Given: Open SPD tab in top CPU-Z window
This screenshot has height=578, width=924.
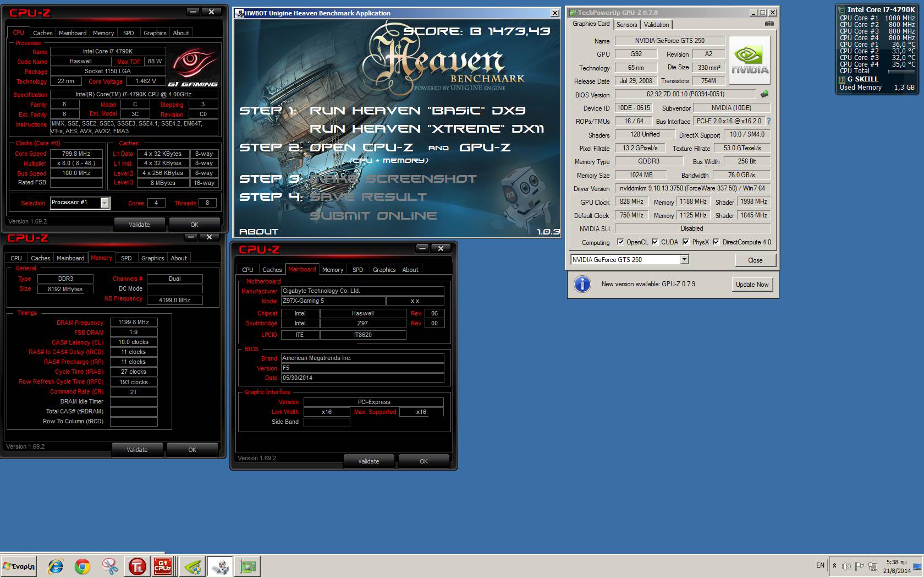Looking at the screenshot, I should (128, 33).
